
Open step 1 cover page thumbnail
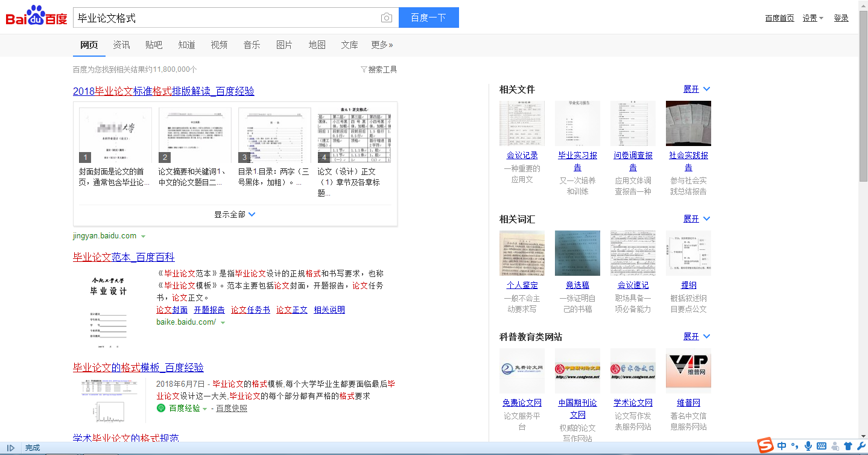115,136
